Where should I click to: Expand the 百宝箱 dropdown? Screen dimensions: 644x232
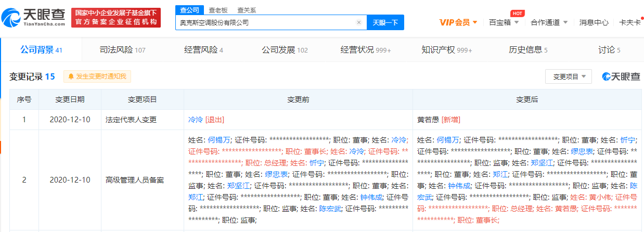tap(504, 22)
